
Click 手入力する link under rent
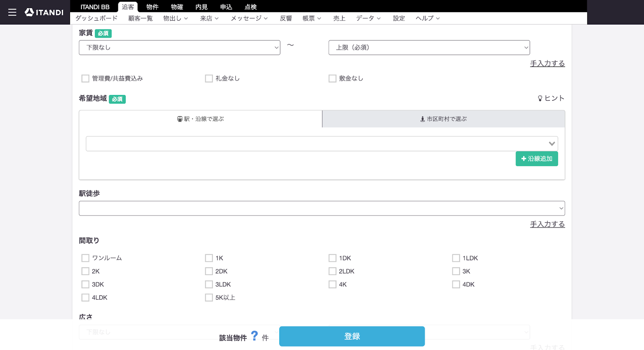547,64
